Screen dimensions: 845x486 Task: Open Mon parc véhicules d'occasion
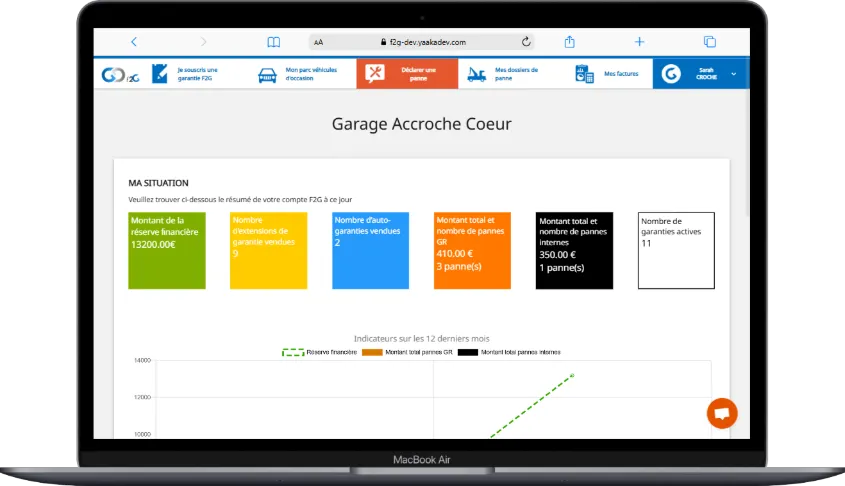click(x=300, y=74)
